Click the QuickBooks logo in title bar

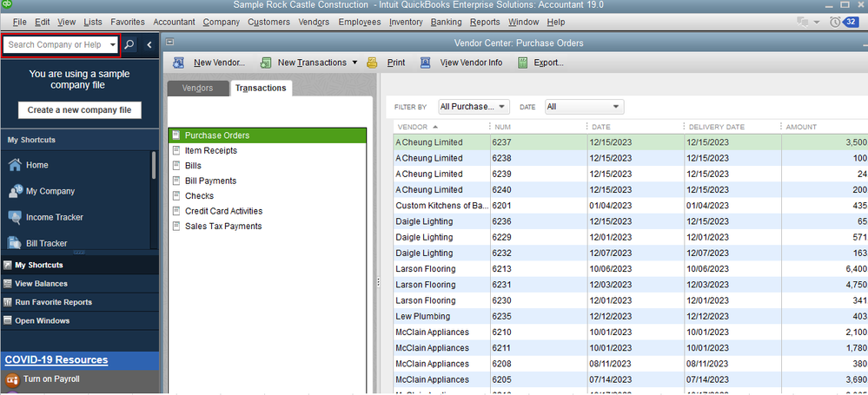point(7,5)
